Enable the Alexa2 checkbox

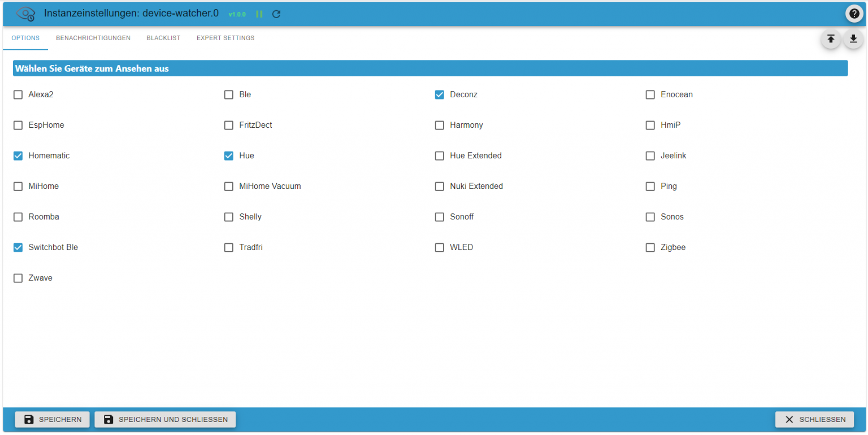pyautogui.click(x=18, y=94)
